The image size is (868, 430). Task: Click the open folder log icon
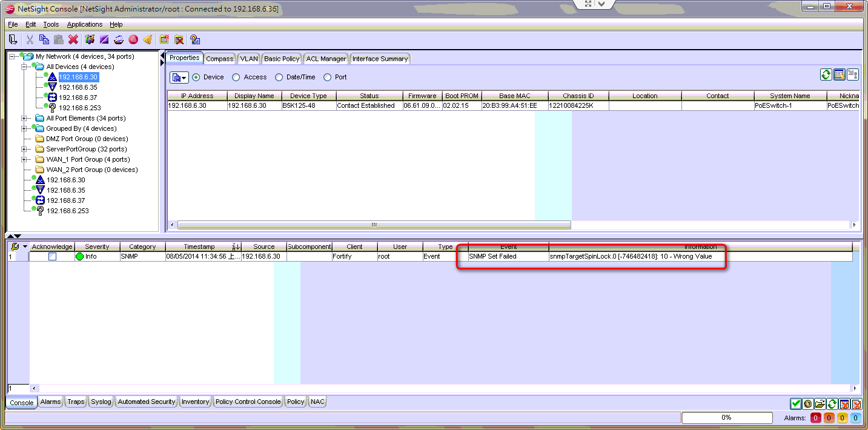(x=820, y=404)
